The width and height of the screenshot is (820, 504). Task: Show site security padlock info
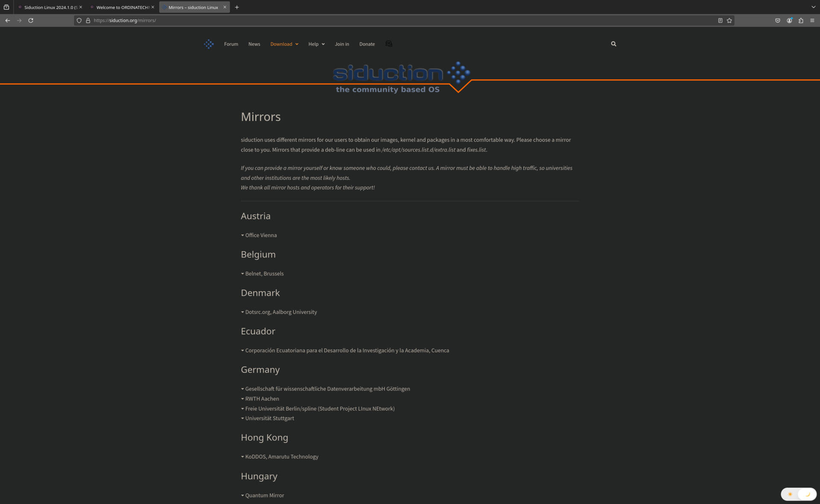point(88,20)
